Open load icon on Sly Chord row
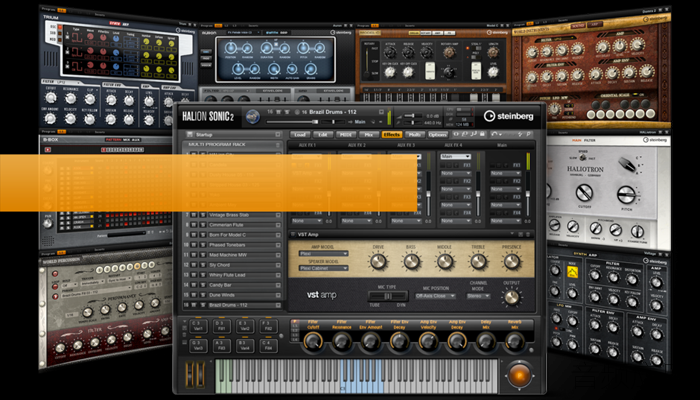The width and height of the screenshot is (700, 400). 278,265
